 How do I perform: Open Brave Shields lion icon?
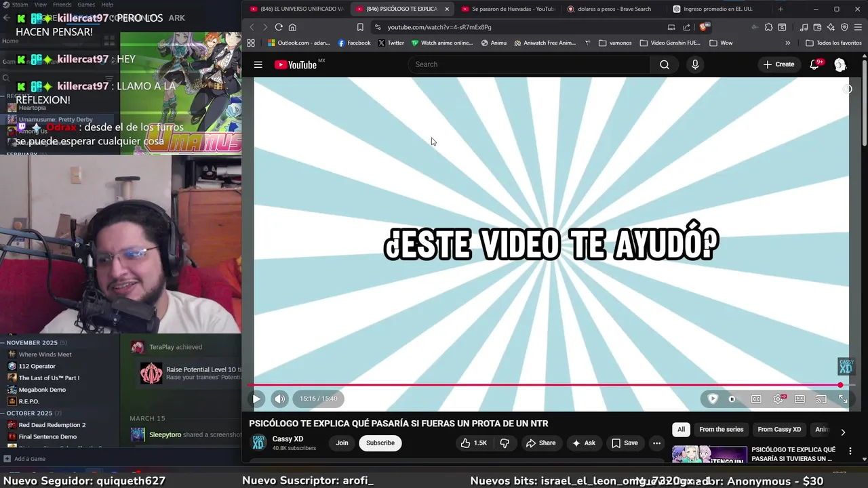tap(703, 27)
